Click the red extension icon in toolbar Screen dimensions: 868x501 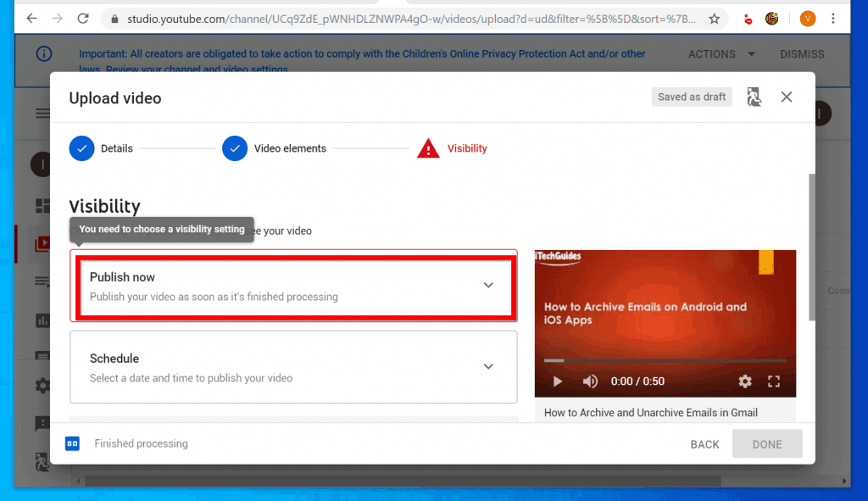point(748,20)
